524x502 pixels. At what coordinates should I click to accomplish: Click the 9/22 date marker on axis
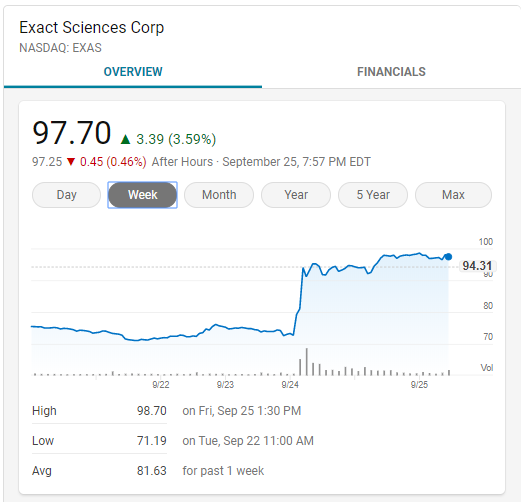161,385
